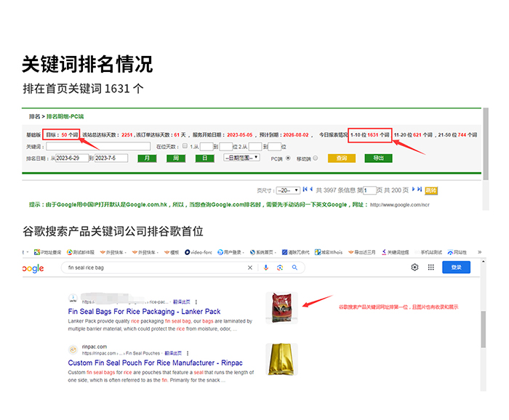This screenshot has width=509, height=420.
Task: Open Google Lens image search icon
Action: [281, 267]
